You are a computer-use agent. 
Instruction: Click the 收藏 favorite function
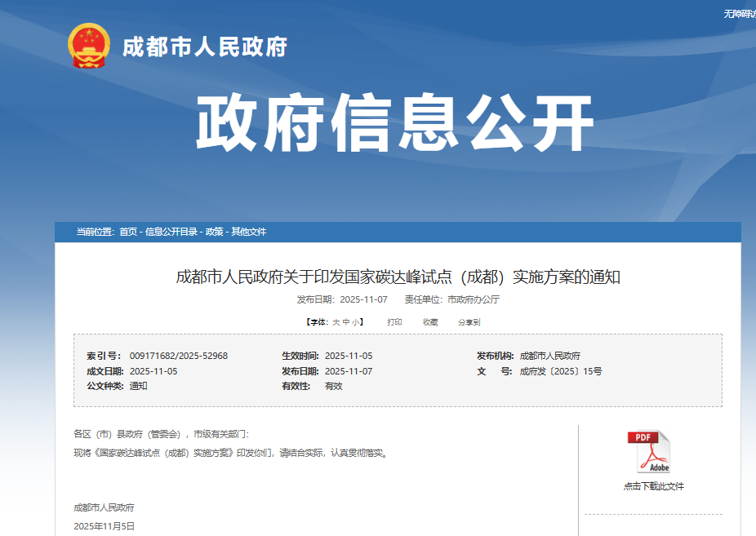(430, 321)
